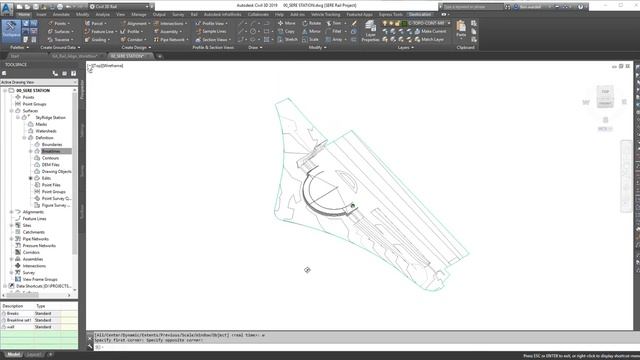This screenshot has width=640, height=360.
Task: Click the Surfaces tool icon
Action: click(x=50, y=31)
